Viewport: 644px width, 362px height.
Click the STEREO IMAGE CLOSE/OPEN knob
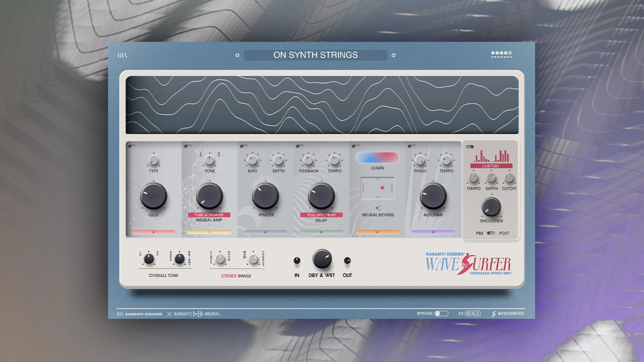coord(220,259)
